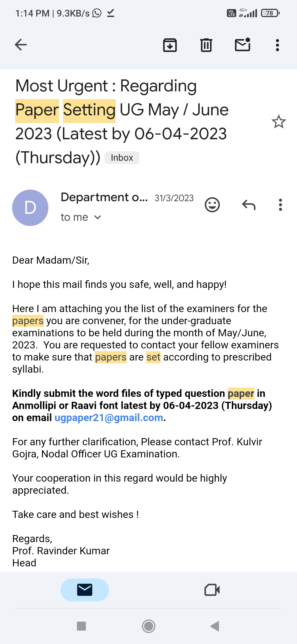Reply to Department sender
The image size is (297, 644).
(x=249, y=205)
